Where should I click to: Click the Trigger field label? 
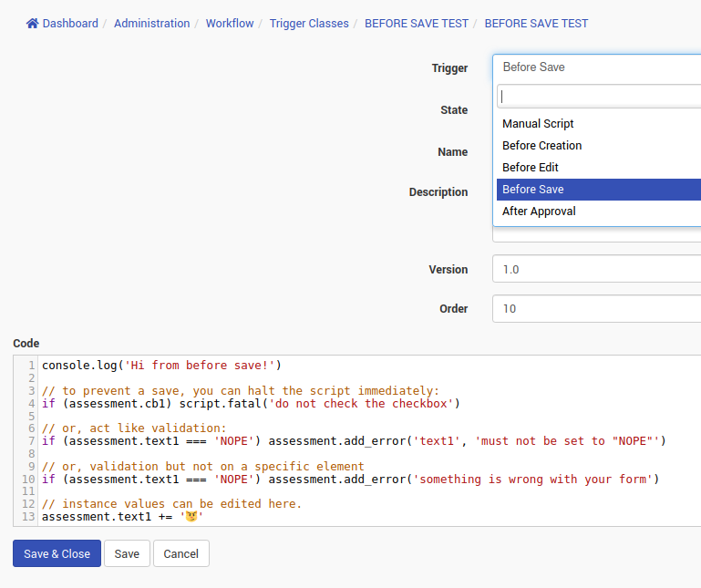pos(449,68)
